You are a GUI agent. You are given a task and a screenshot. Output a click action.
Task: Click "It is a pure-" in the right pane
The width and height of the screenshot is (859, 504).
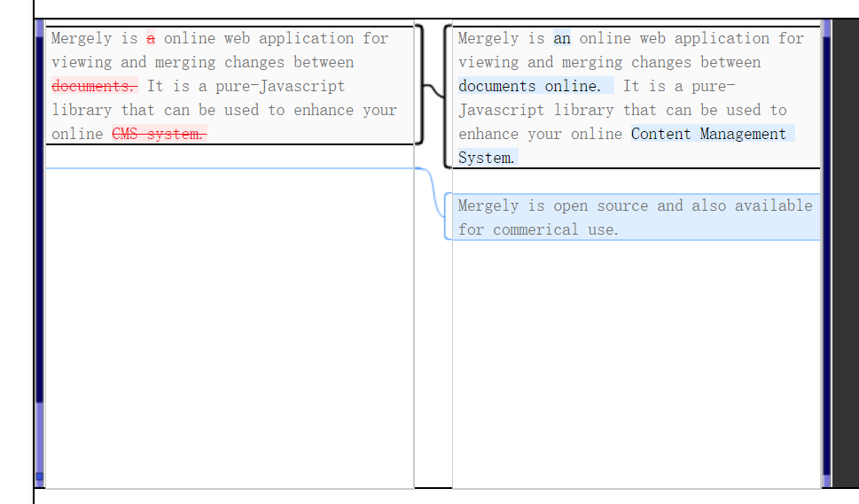(x=679, y=87)
